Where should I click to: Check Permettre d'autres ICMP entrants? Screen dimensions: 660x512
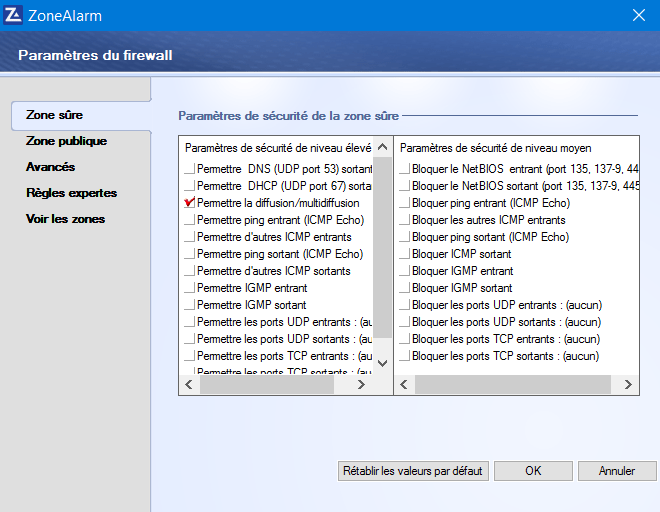click(189, 237)
